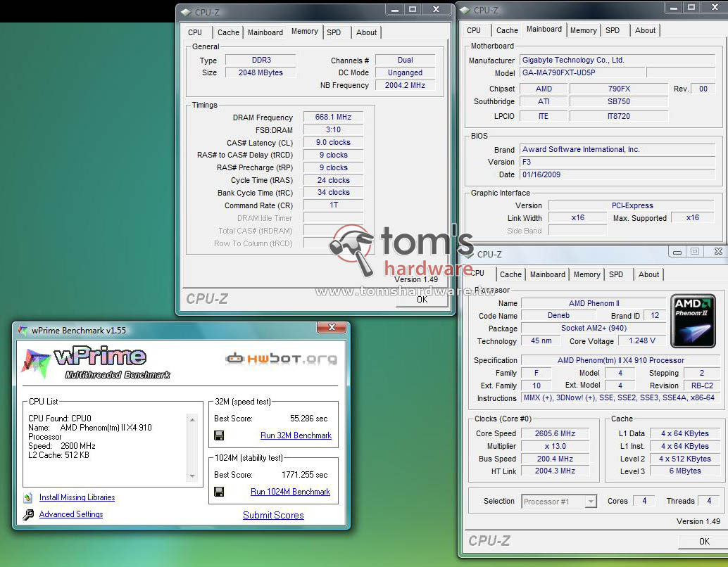This screenshot has width=728, height=567.
Task: Open Cache tab in the CPU-Z processor window
Action: (510, 274)
